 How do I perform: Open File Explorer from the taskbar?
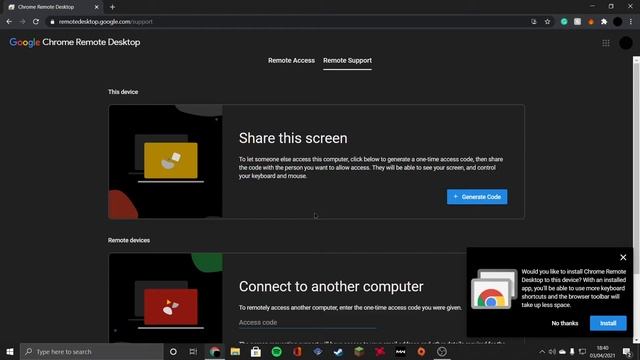(235, 351)
